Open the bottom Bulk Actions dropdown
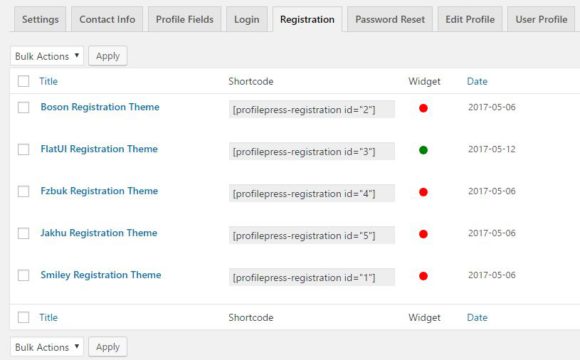 click(x=47, y=347)
